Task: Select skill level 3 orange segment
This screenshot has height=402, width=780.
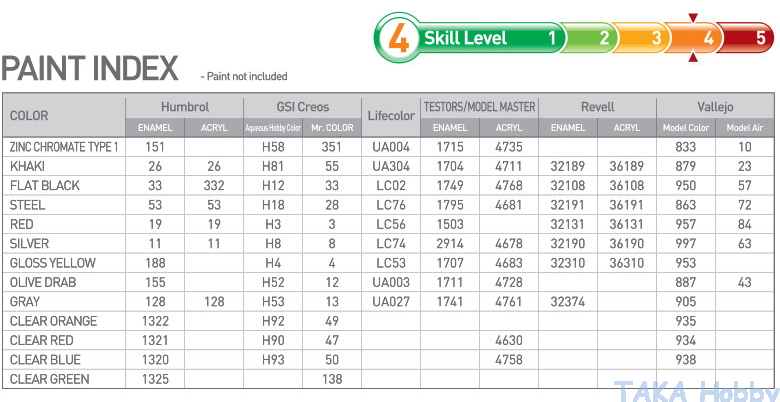Action: 655,39
